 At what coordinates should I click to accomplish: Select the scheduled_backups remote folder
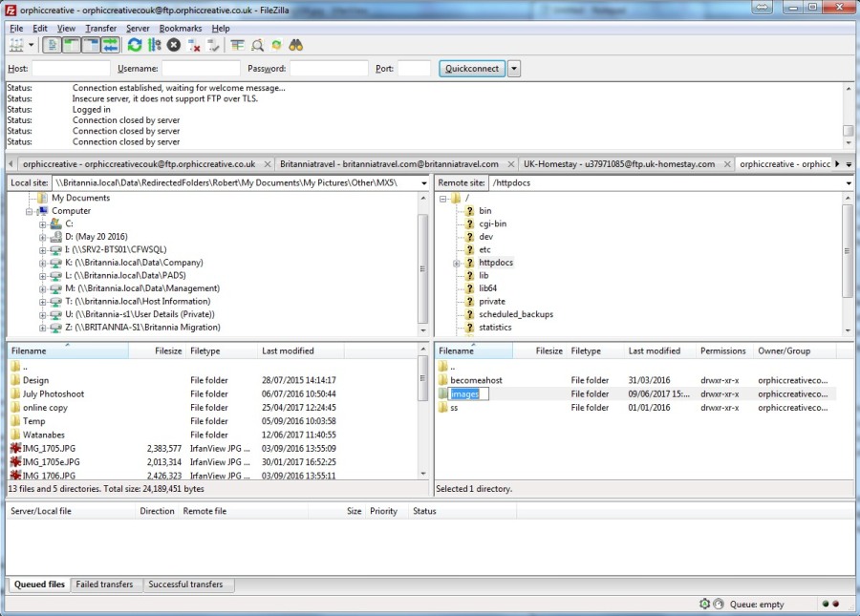pos(516,314)
